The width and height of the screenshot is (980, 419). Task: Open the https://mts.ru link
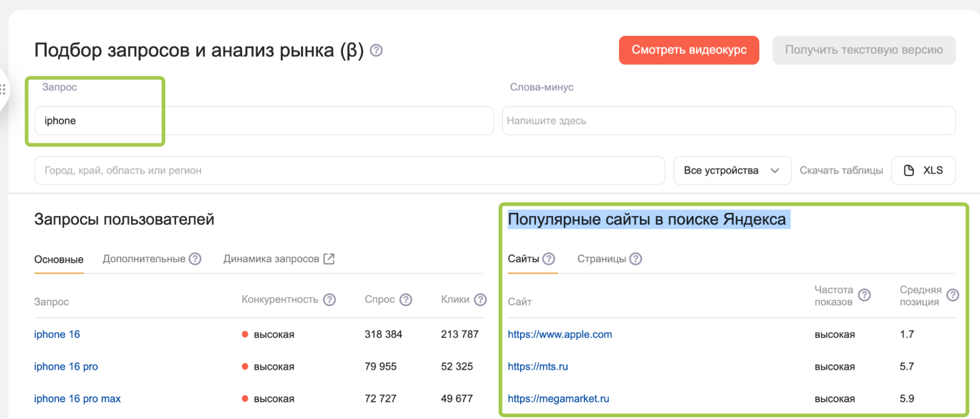[538, 367]
